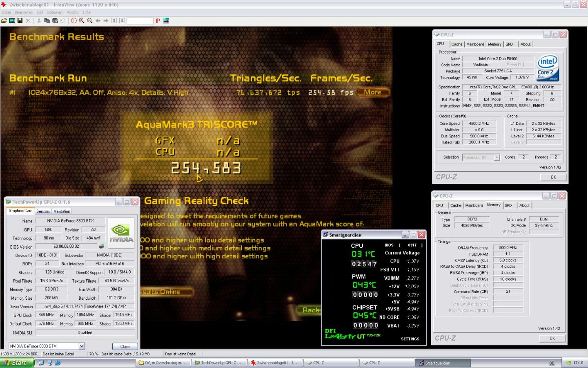Click the Start button on the taskbar
Viewport: 588px width, 368px height.
point(17,363)
